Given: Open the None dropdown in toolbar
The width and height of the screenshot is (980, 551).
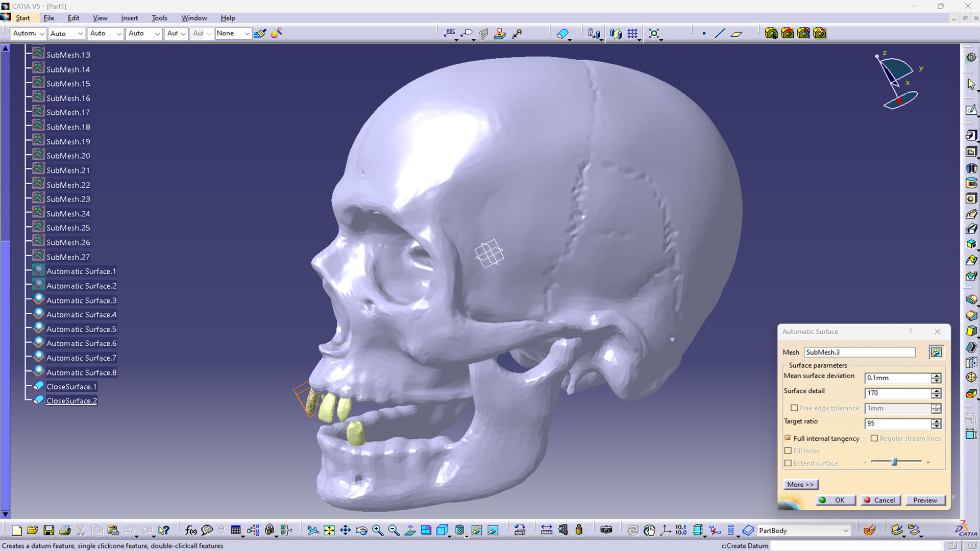Looking at the screenshot, I should (x=247, y=34).
